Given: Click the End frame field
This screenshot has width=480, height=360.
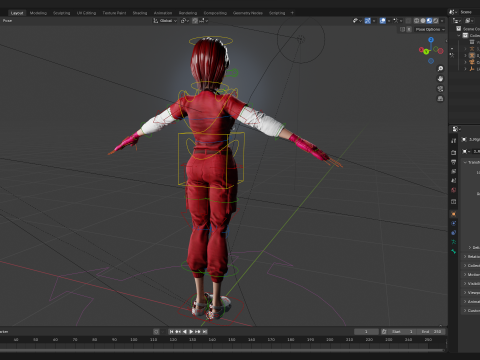Looking at the screenshot, I should (x=431, y=332).
